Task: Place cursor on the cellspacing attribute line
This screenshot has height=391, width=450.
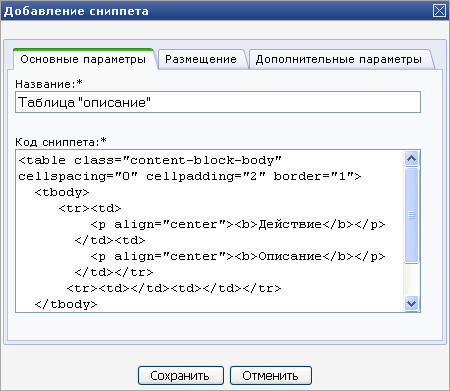Action: tap(190, 176)
